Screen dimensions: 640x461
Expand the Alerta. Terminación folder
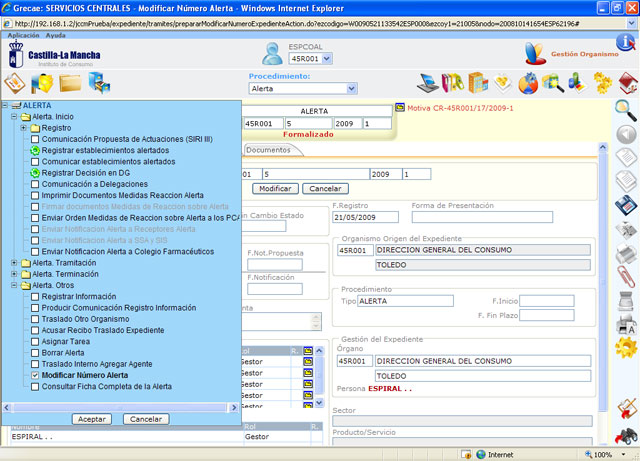(14, 274)
